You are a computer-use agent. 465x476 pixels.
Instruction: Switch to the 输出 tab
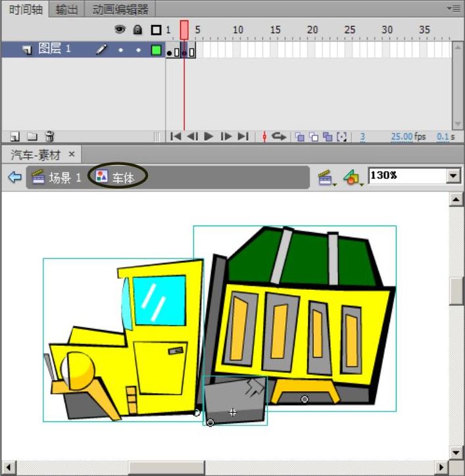coord(66,10)
